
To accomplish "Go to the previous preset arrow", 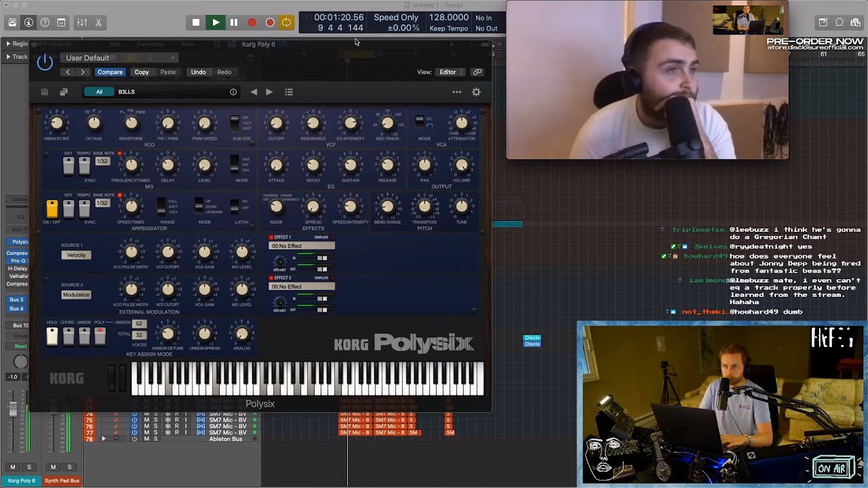I will 254,92.
